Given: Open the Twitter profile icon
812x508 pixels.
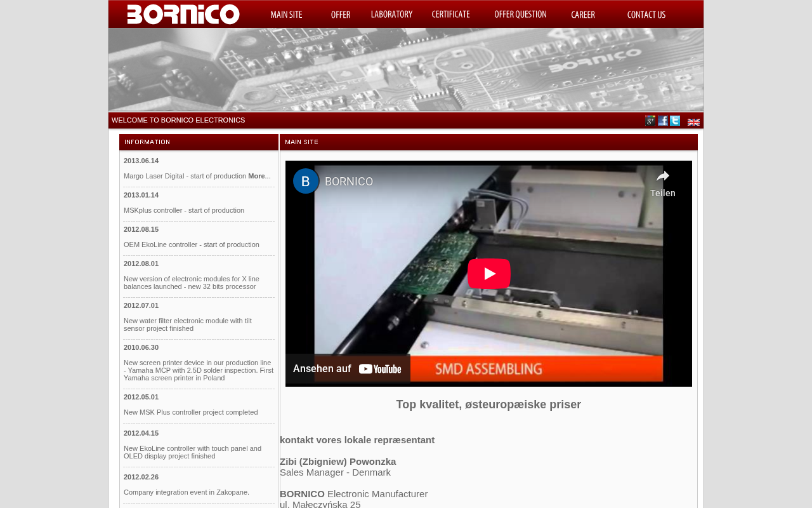Looking at the screenshot, I should point(675,121).
